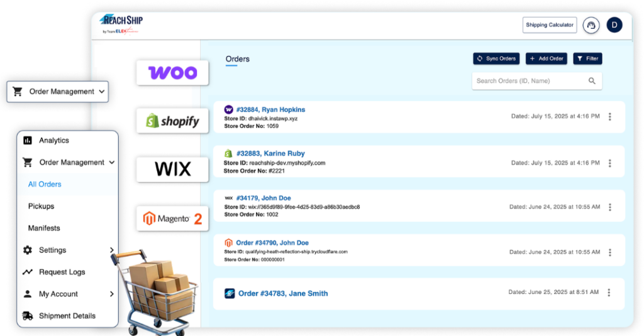Click the Add Order button
This screenshot has width=644, height=336.
[x=547, y=58]
